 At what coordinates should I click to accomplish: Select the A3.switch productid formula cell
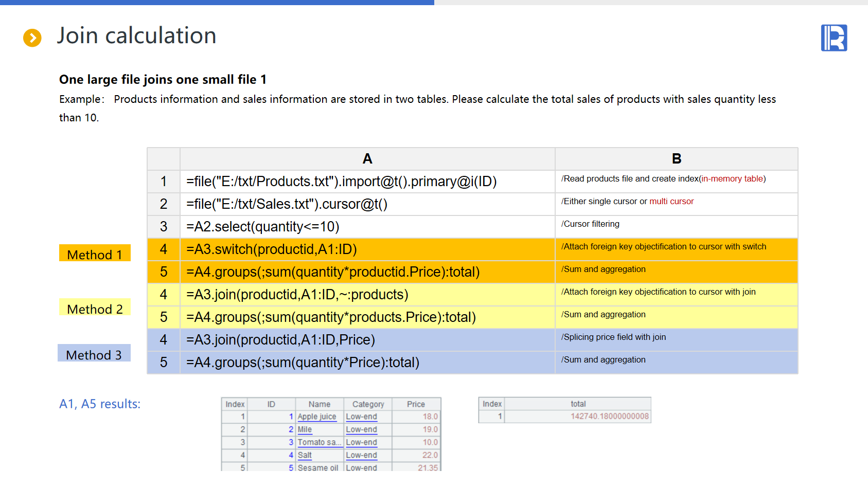pyautogui.click(x=367, y=249)
